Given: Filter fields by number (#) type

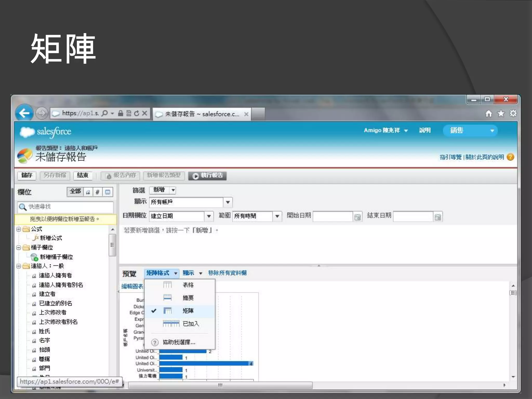Looking at the screenshot, I should [x=97, y=192].
